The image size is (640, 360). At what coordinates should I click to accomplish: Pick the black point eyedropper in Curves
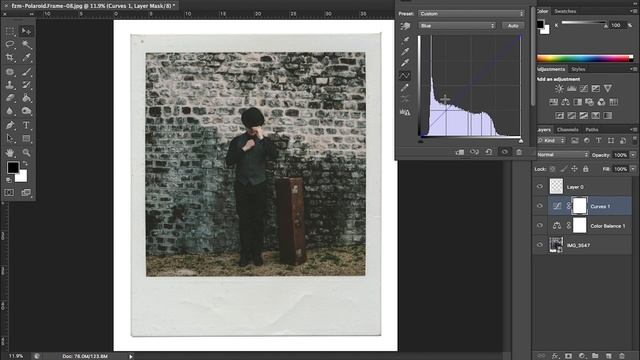tap(405, 40)
